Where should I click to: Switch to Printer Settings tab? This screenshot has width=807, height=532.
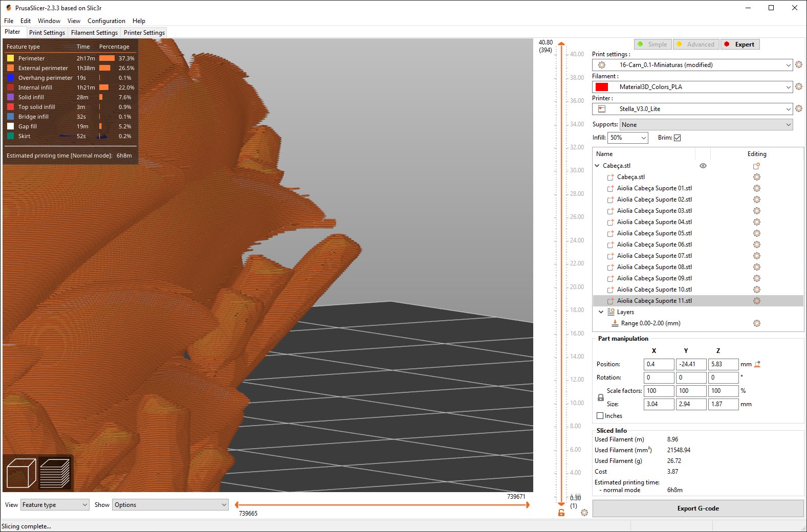coord(144,33)
